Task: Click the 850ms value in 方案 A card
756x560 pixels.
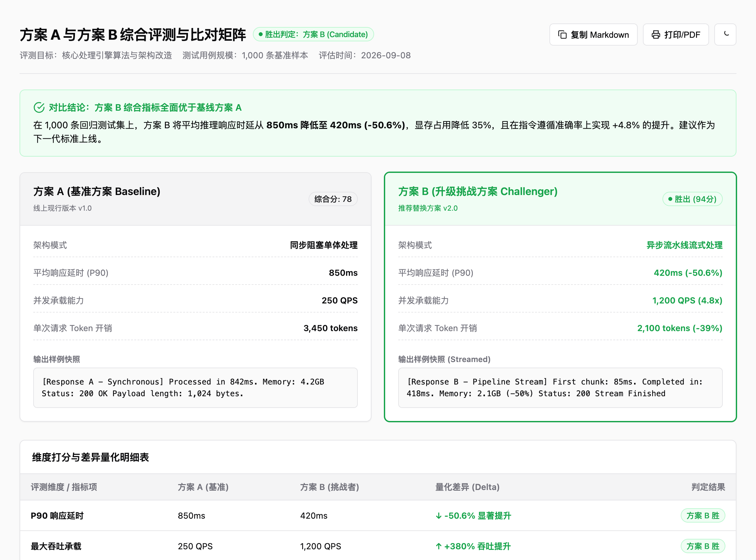Action: coord(343,273)
